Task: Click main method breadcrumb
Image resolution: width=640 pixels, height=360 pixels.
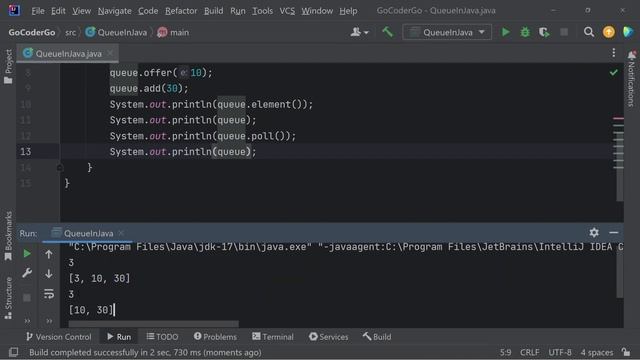Action: coord(173,32)
